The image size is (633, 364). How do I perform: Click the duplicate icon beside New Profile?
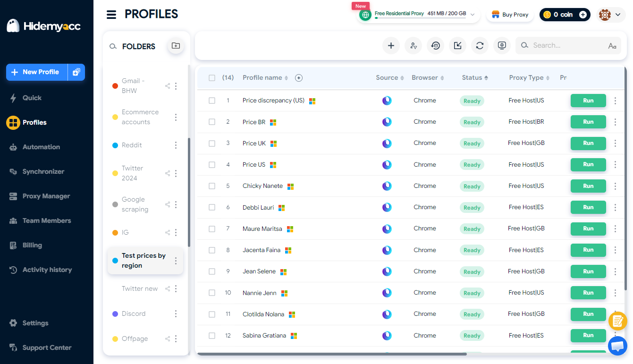click(x=76, y=72)
